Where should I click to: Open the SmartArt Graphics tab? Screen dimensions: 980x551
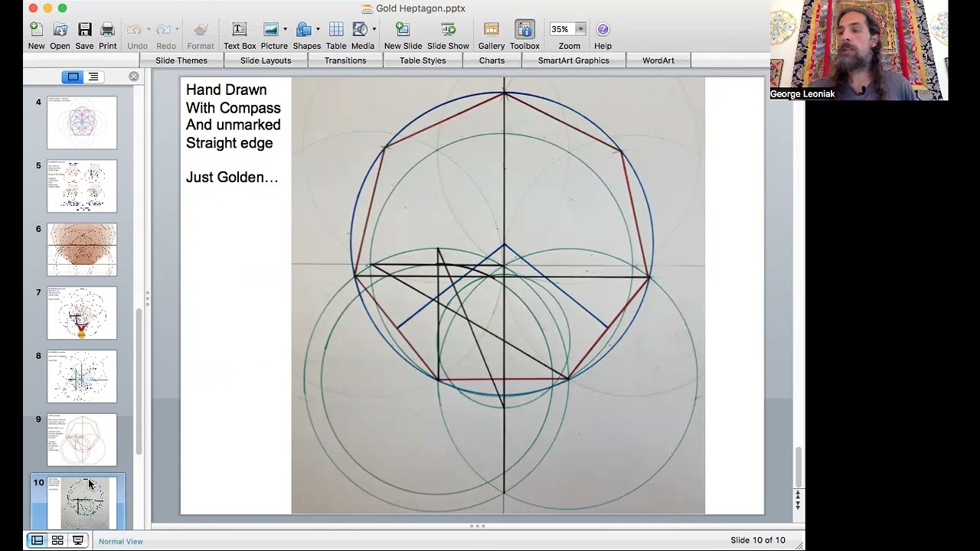(x=573, y=60)
